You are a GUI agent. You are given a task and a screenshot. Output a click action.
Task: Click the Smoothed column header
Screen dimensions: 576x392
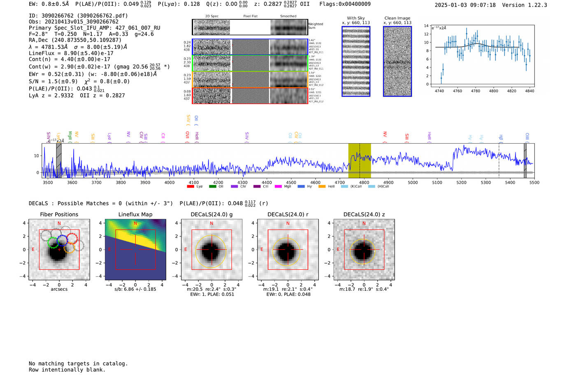[288, 16]
